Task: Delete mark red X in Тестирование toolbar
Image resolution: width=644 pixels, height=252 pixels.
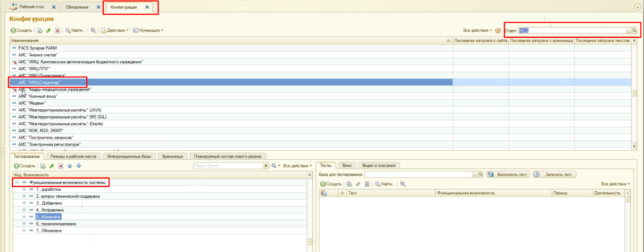Action: coord(60,166)
